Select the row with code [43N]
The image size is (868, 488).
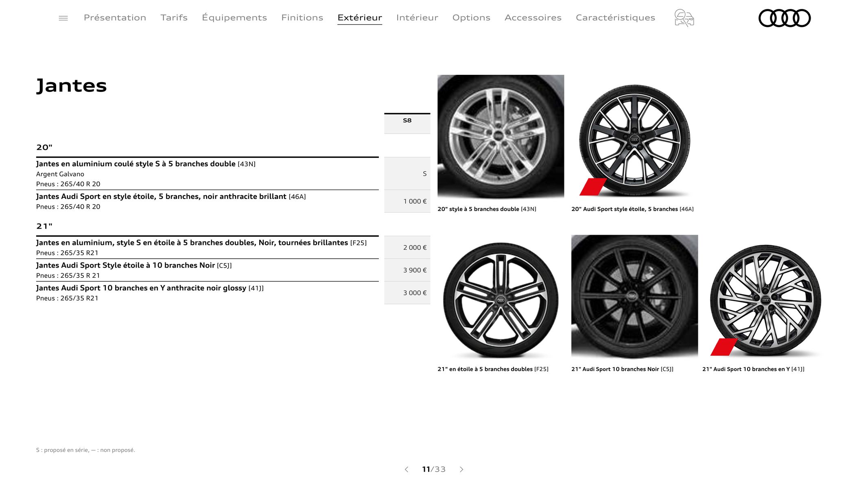point(207,174)
